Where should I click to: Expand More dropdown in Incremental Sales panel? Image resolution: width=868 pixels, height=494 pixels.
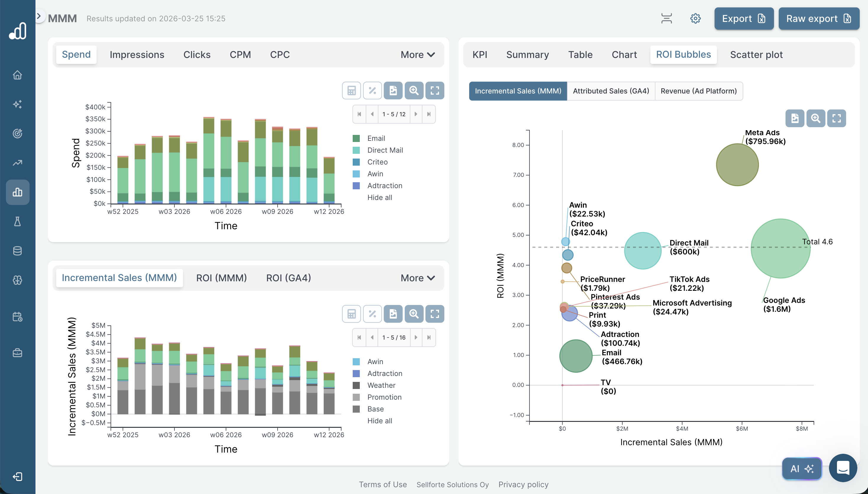pos(417,278)
